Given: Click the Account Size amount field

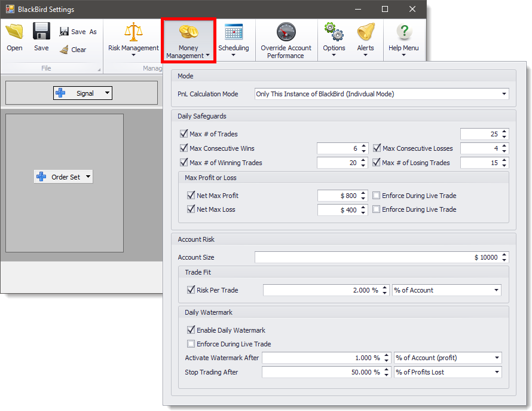Looking at the screenshot, I should (x=378, y=257).
